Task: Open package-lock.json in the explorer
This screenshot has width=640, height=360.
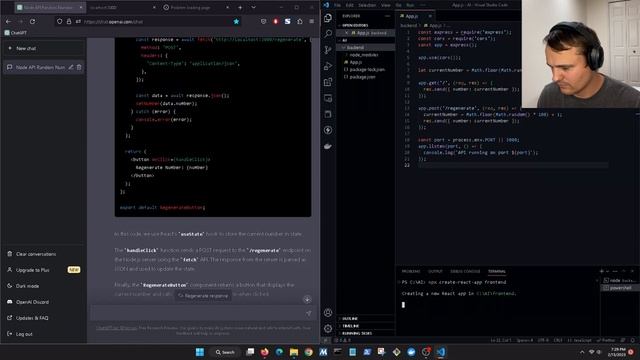Action: (367, 69)
